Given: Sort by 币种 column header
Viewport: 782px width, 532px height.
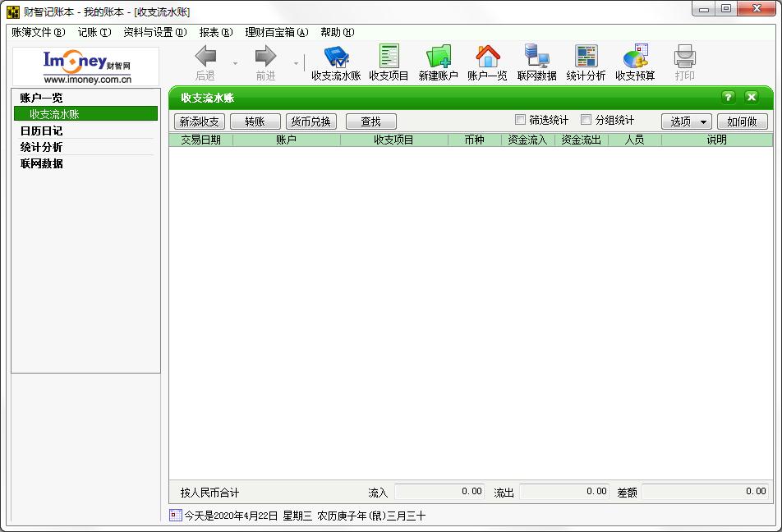Looking at the screenshot, I should [475, 140].
